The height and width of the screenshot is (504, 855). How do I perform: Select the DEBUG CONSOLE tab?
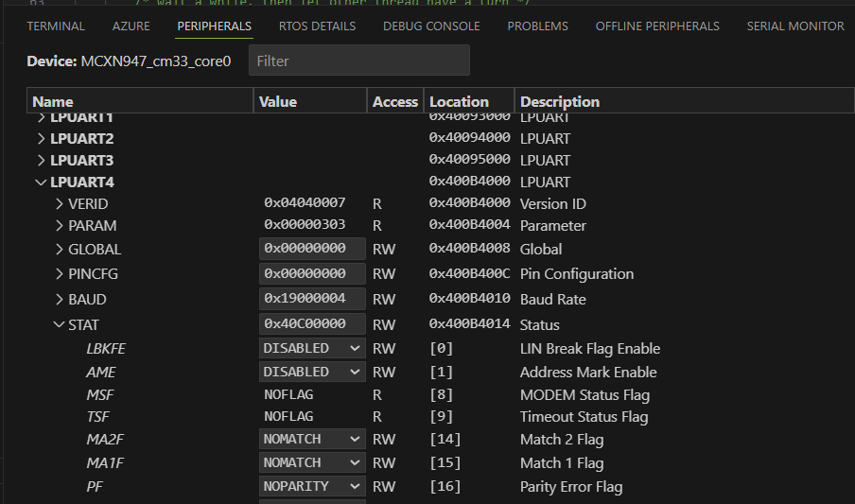[431, 26]
